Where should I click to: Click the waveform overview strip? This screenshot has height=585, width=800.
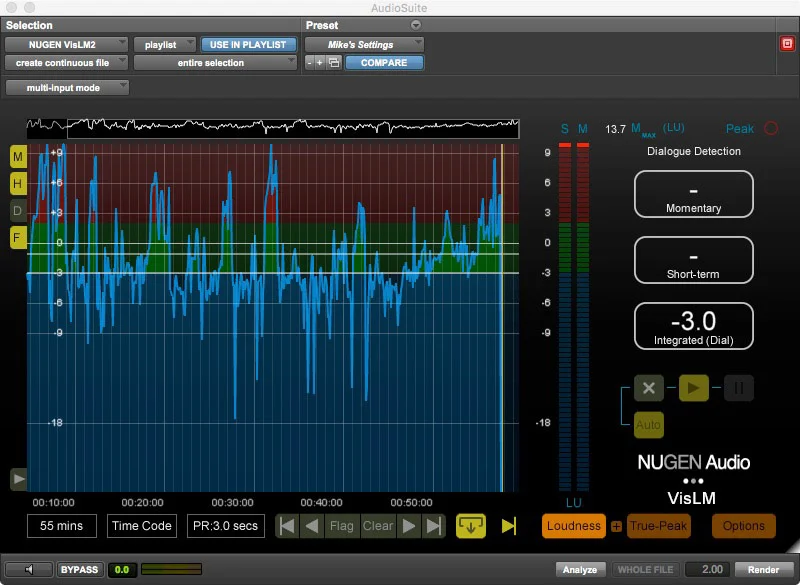(x=273, y=129)
